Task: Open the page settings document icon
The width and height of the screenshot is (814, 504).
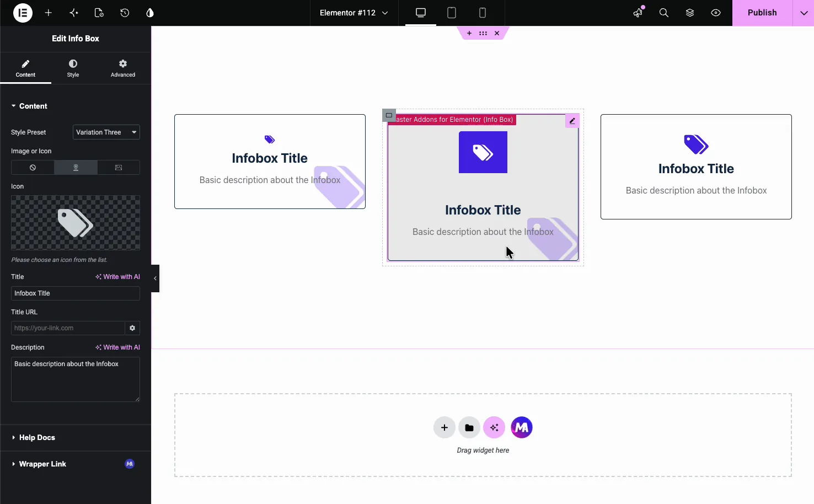Action: (x=99, y=13)
